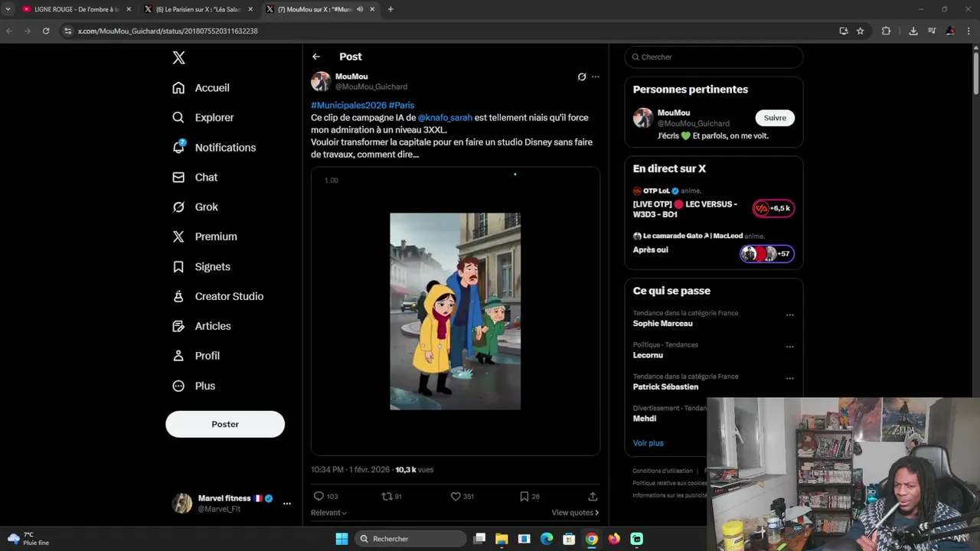This screenshot has height=551, width=980.
Task: Open more options for Sophie Marceau trend
Action: [x=789, y=315]
